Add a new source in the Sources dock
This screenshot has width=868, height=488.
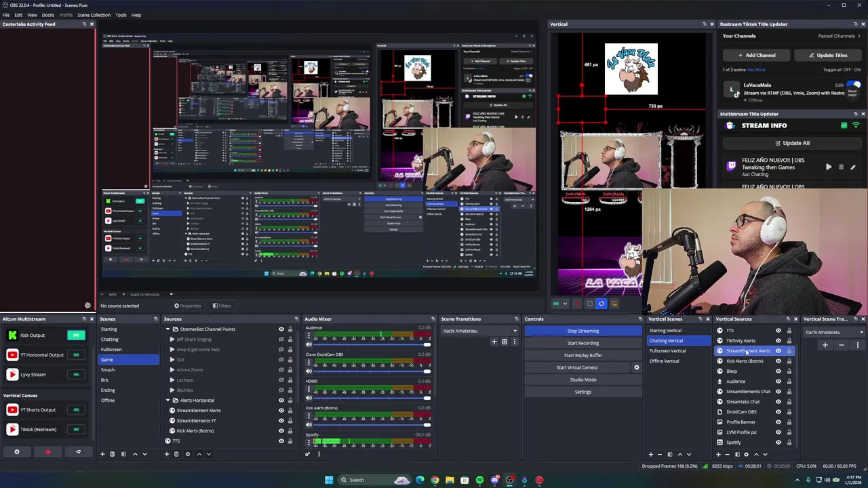pyautogui.click(x=167, y=454)
